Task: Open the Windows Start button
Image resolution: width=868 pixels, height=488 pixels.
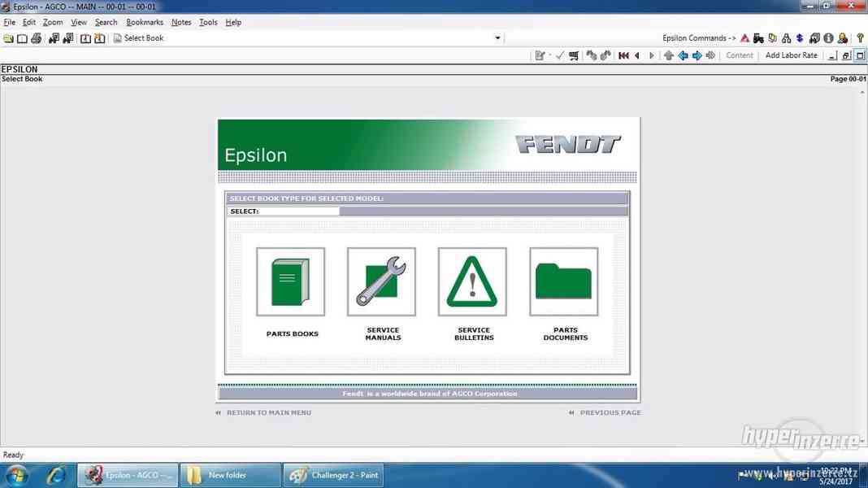Action: (x=16, y=475)
